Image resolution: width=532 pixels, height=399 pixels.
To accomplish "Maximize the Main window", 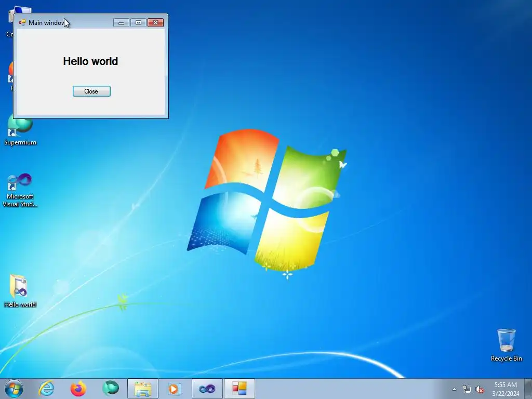I will tap(138, 23).
